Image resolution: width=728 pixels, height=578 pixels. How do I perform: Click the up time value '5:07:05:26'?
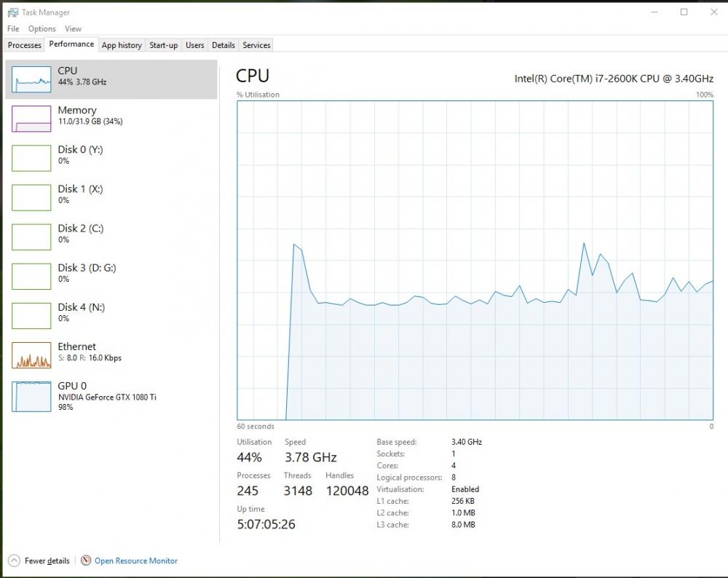[266, 524]
